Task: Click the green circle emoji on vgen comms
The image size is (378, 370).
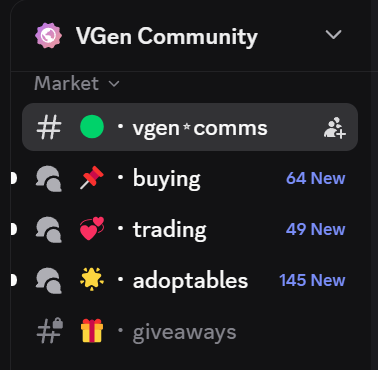Action: [x=92, y=127]
